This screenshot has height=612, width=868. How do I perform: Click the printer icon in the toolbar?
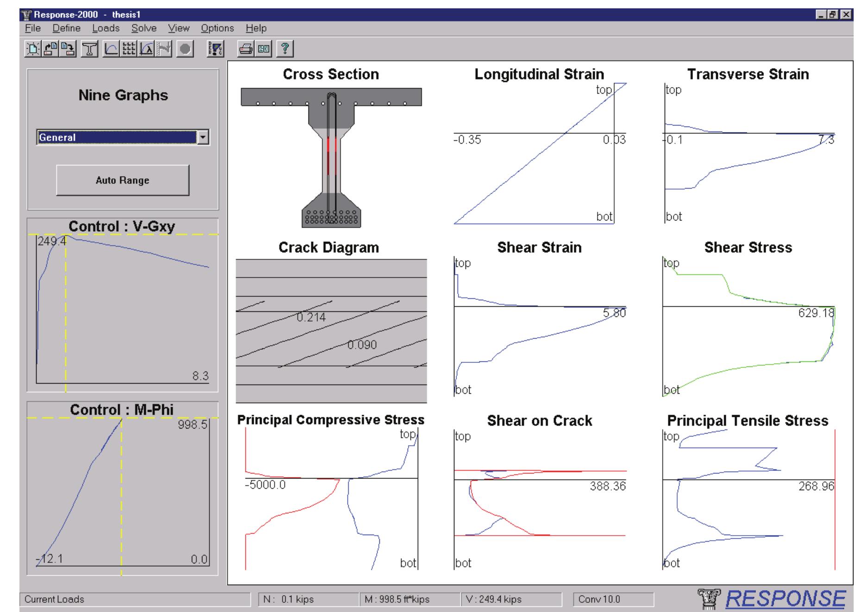(246, 49)
